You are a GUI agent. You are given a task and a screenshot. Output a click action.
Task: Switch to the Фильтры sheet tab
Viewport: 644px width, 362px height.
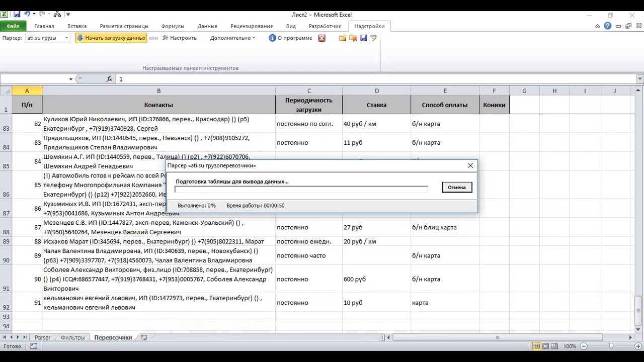72,337
